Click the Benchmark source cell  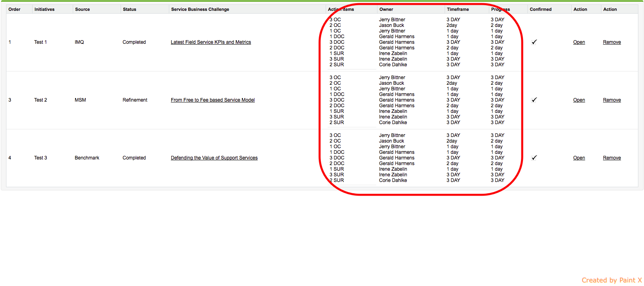[87, 158]
